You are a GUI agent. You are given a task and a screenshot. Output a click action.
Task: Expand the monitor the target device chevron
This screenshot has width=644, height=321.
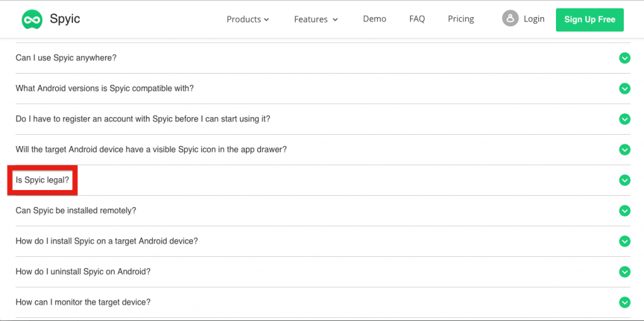(x=625, y=303)
